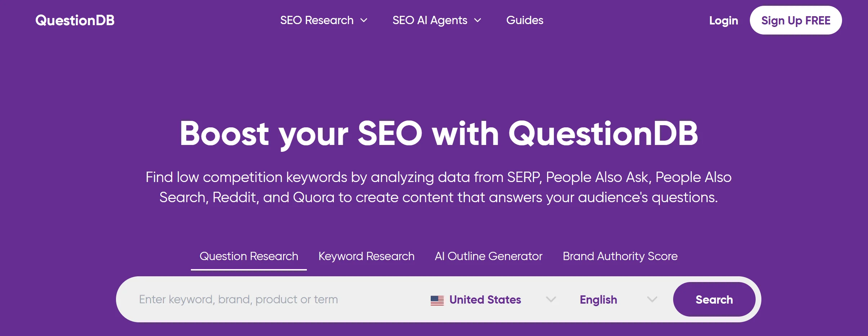
Task: Click the arrow next to United States
Action: (551, 299)
